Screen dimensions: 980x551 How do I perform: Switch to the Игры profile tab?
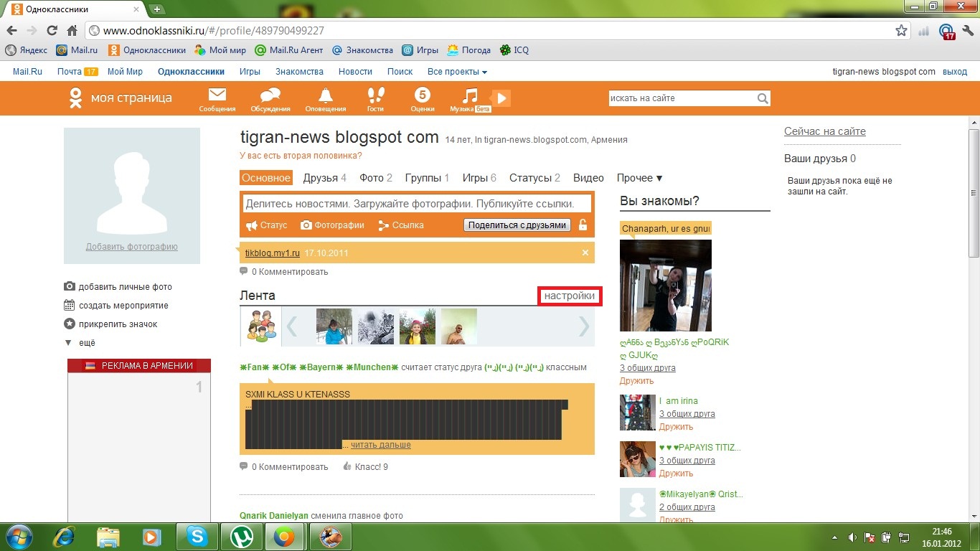479,178
